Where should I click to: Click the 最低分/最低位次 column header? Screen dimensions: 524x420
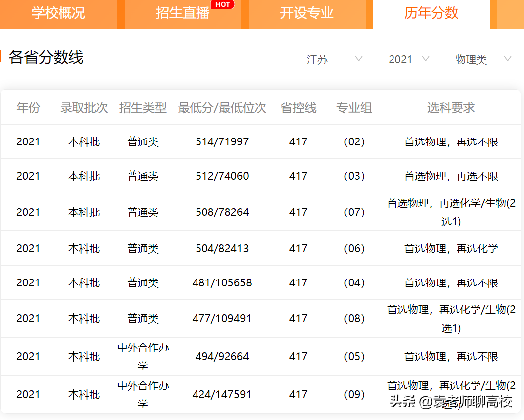222,107
